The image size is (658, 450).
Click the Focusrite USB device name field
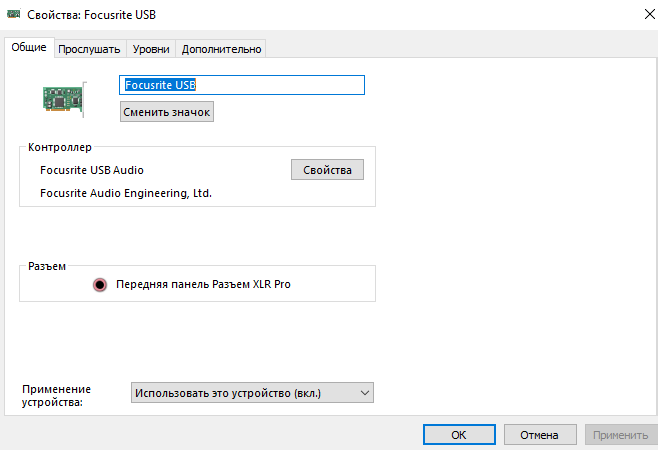coord(242,85)
